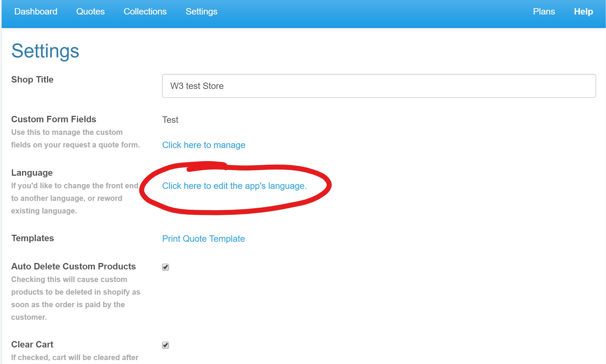Viewport: 606px width, 364px height.
Task: Click the 'Custom Form Fields' label
Action: coord(53,119)
